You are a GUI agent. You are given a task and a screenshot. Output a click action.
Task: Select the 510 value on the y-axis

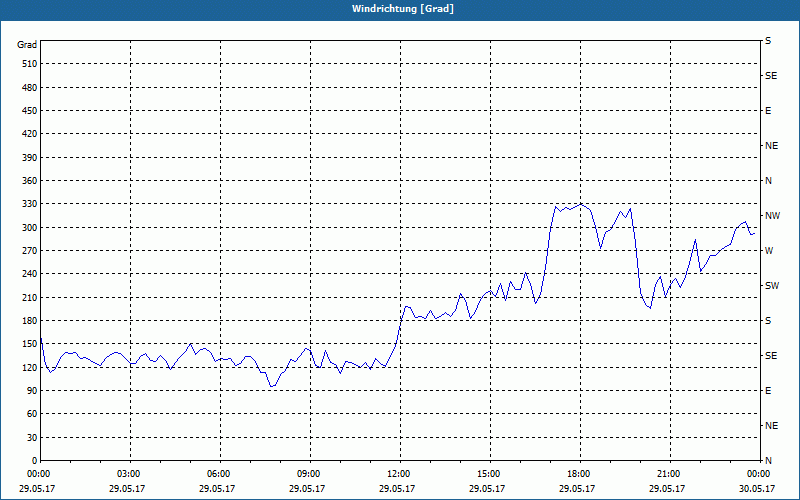pos(30,64)
